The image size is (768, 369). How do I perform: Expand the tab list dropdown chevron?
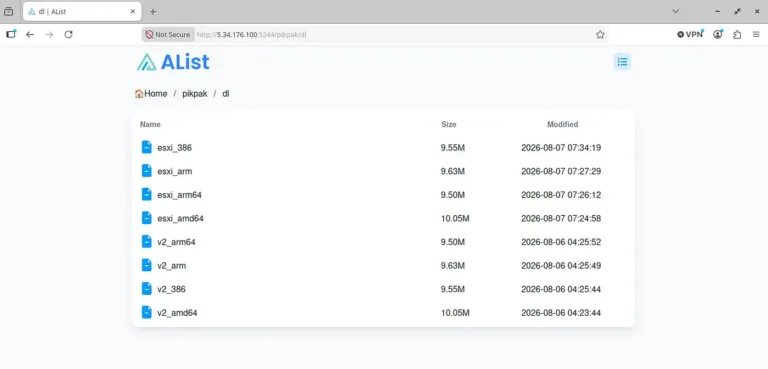[x=675, y=11]
